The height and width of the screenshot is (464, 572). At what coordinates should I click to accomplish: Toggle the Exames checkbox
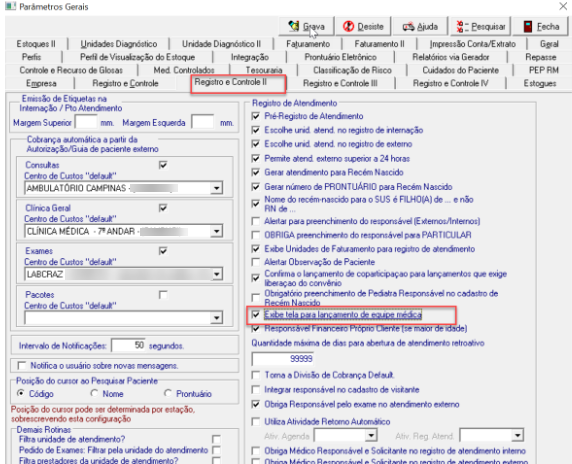(x=163, y=251)
